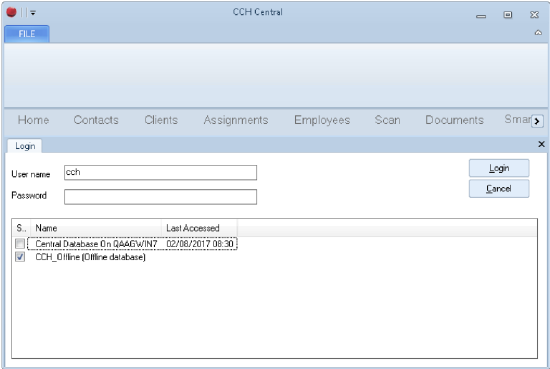Screen dimensions: 550x369
Task: Close the CCH Central window
Action: pos(534,14)
